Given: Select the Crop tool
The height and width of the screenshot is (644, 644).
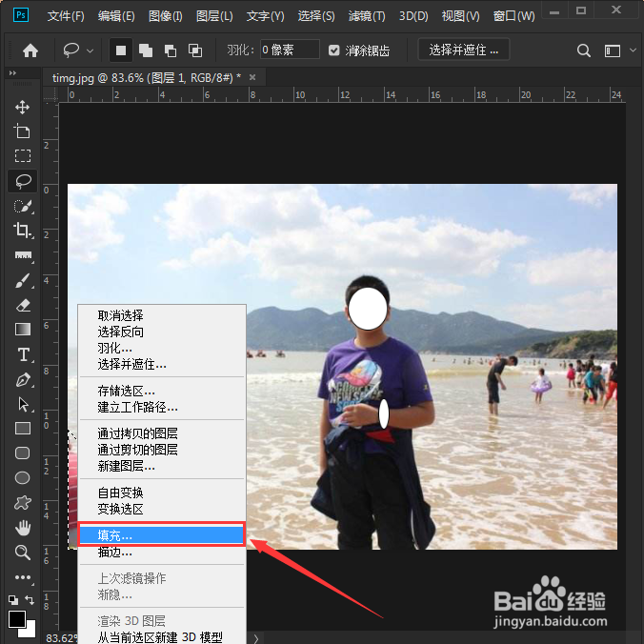Looking at the screenshot, I should click(x=23, y=231).
